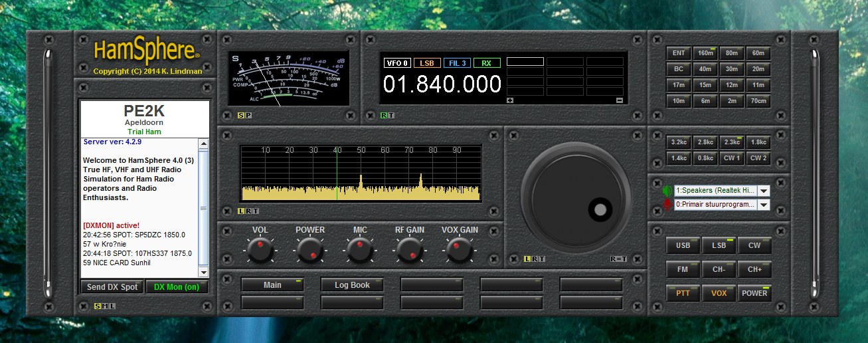The image size is (868, 343).
Task: Open the speakers output device dropdown
Action: pos(763,191)
